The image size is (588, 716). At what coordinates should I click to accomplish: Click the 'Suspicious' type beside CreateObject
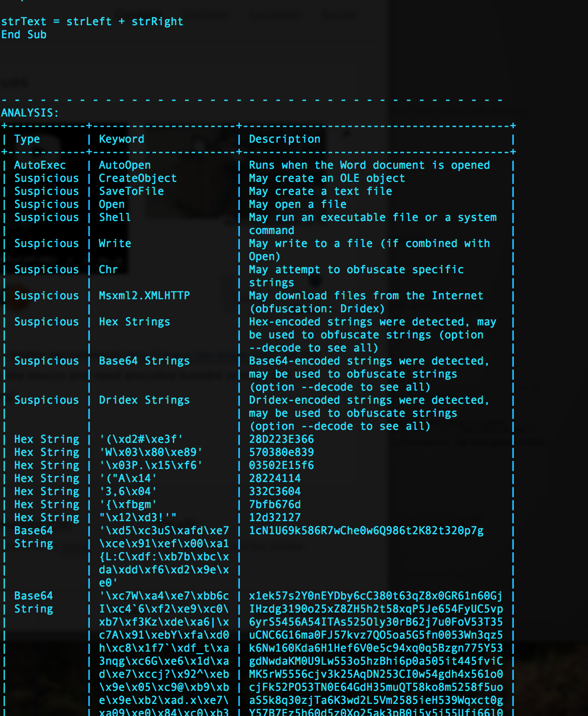pyautogui.click(x=47, y=178)
